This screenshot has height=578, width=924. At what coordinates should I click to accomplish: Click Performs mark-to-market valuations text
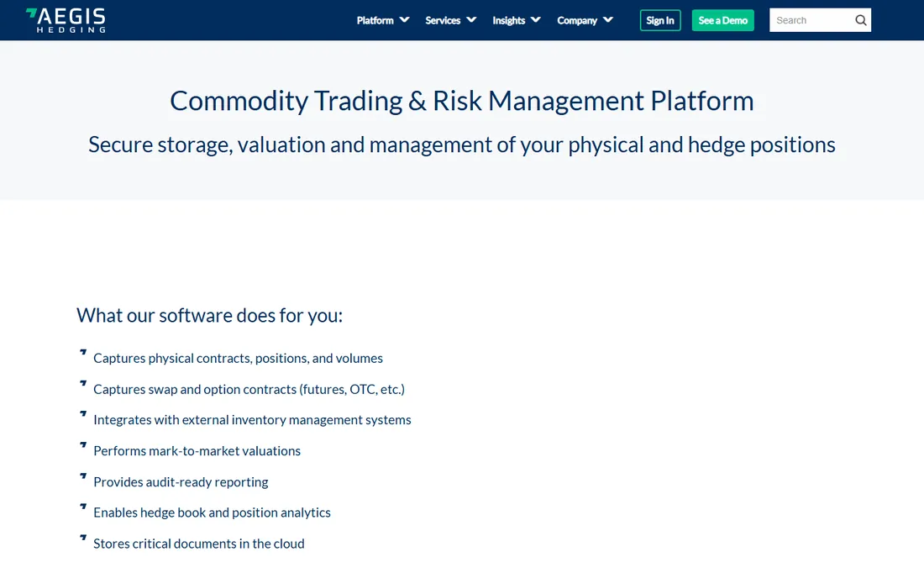197,451
